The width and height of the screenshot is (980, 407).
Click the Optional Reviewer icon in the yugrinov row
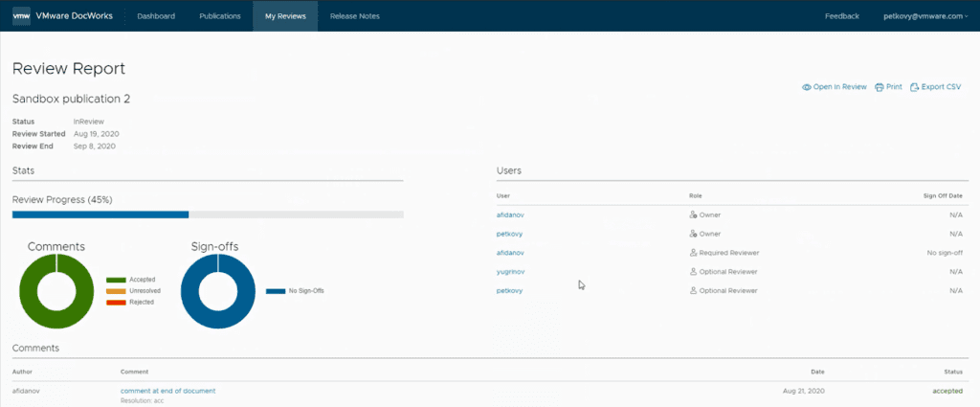point(693,272)
